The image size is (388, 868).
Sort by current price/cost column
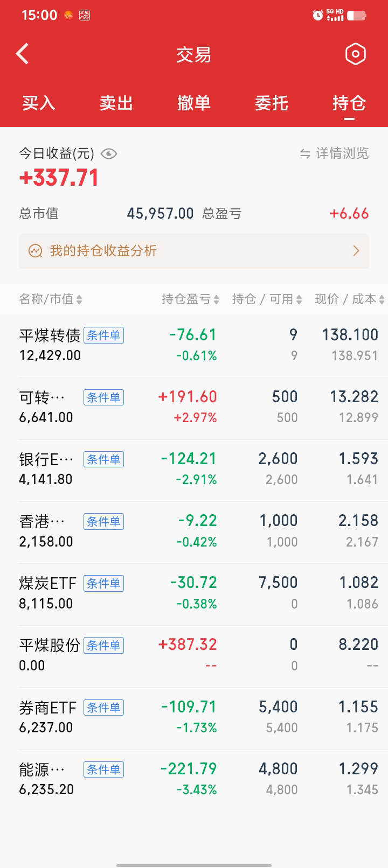coord(349,299)
